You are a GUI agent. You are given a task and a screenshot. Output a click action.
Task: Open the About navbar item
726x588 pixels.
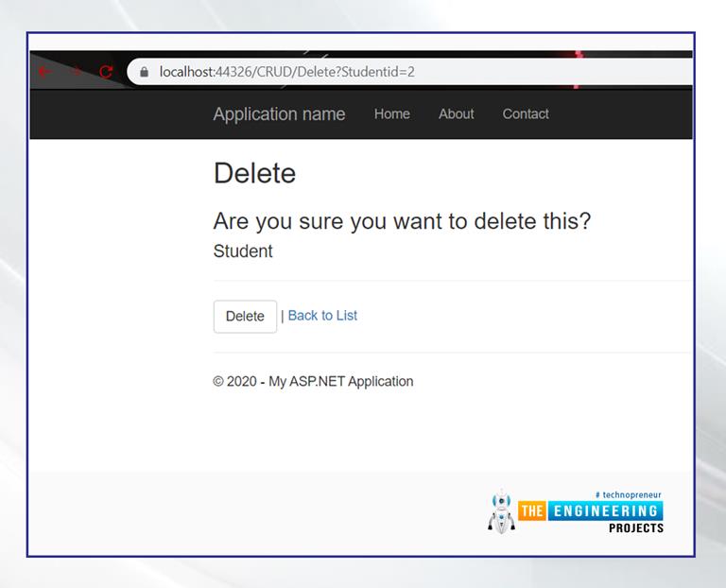456,114
